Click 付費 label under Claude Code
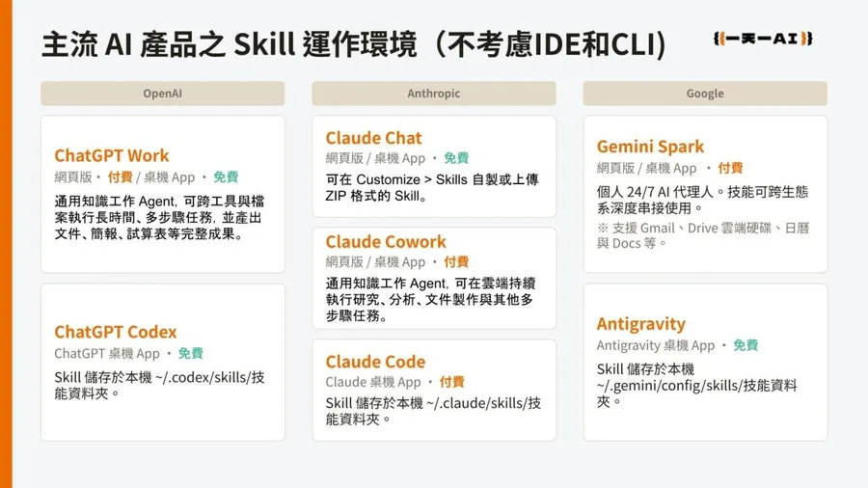Viewport: 868px width, 488px height. pos(451,382)
